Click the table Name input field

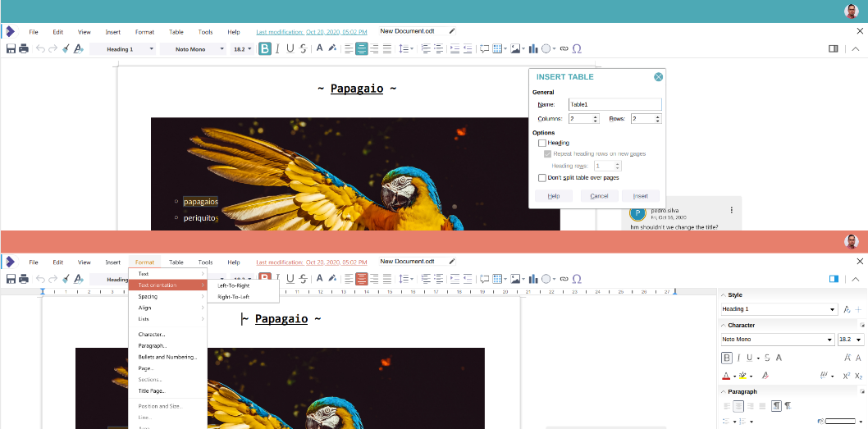tap(614, 105)
